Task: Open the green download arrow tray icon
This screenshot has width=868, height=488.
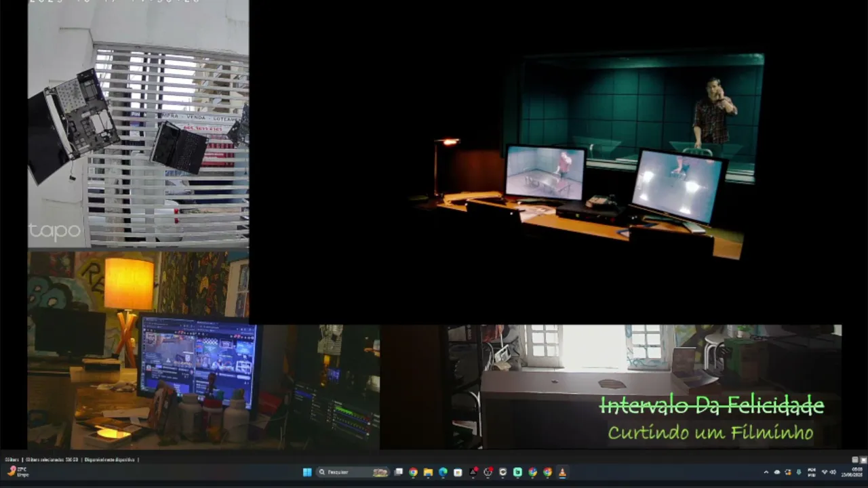Action: [x=799, y=472]
